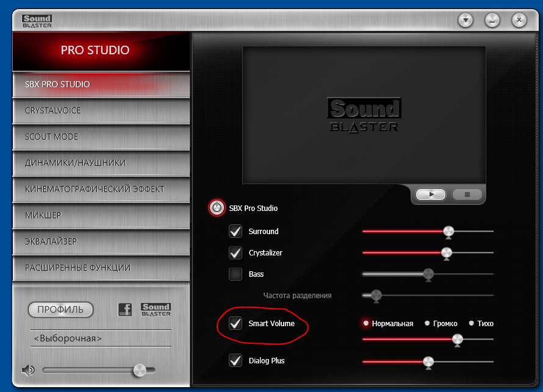Disable the Smart Volume checkbox
The width and height of the screenshot is (543, 392).
point(236,324)
